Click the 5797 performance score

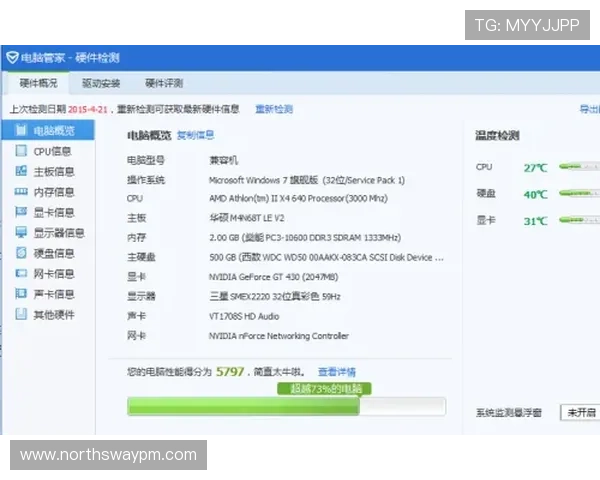pyautogui.click(x=230, y=372)
